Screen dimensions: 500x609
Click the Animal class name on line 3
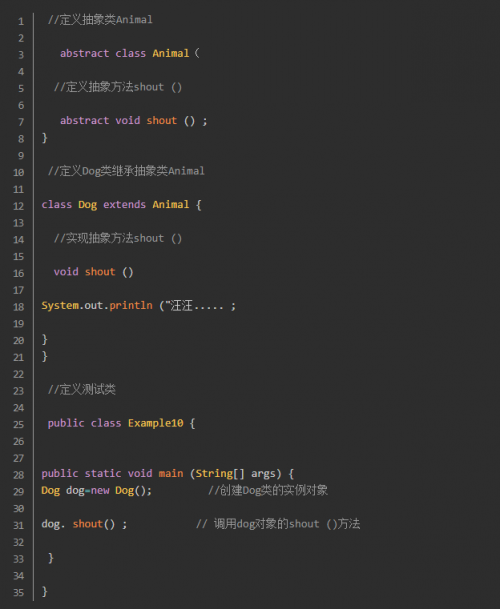[171, 53]
